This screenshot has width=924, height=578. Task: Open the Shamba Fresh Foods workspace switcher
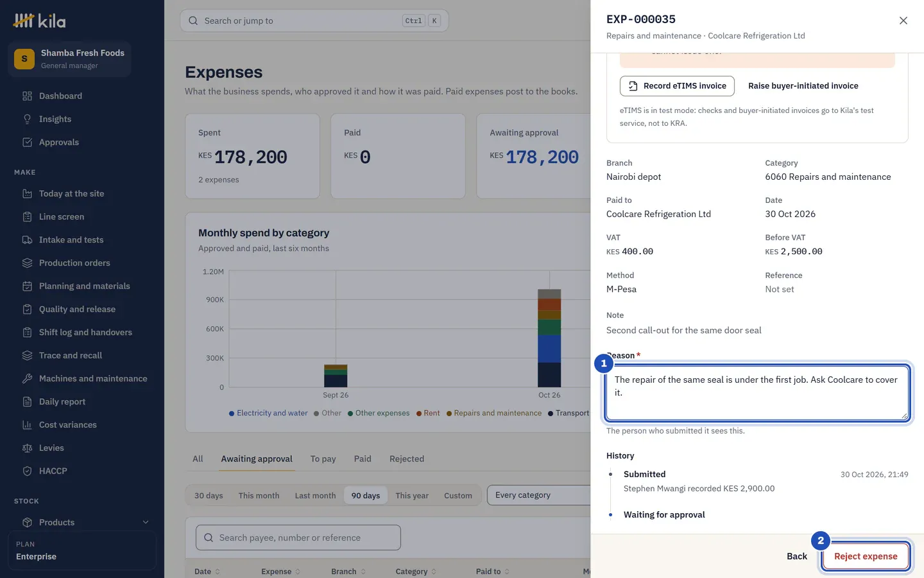click(69, 59)
